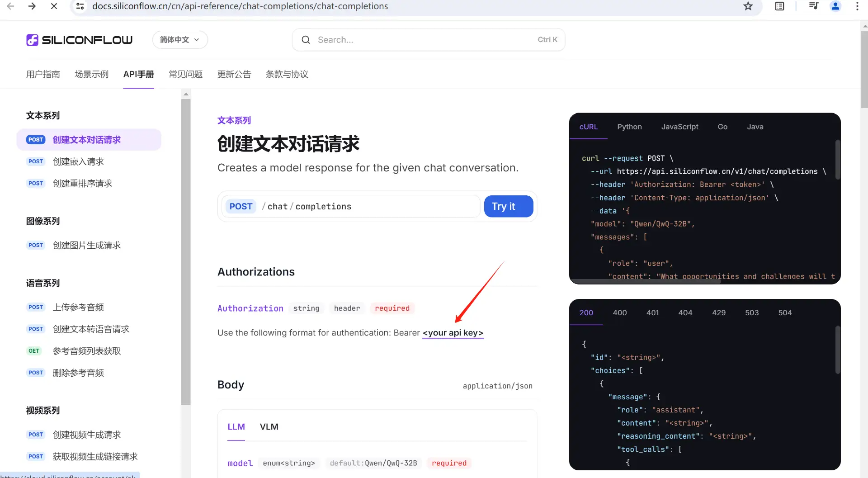The height and width of the screenshot is (478, 868).
Task: Click the Authorizations section heading
Action: pyautogui.click(x=256, y=272)
